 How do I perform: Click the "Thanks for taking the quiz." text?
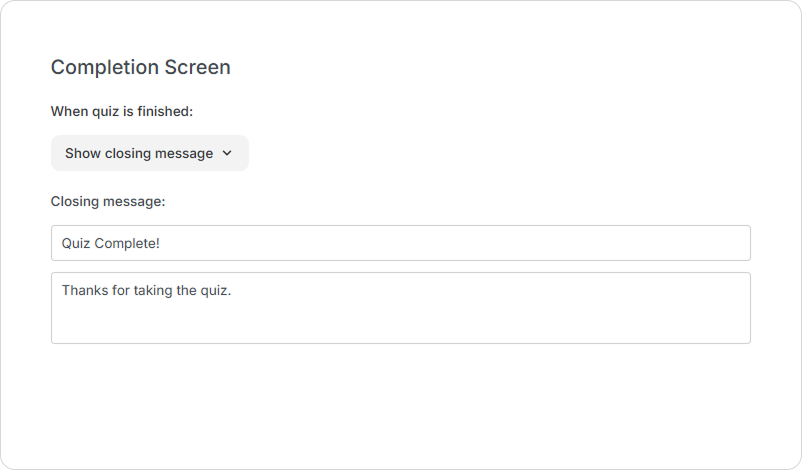(146, 291)
